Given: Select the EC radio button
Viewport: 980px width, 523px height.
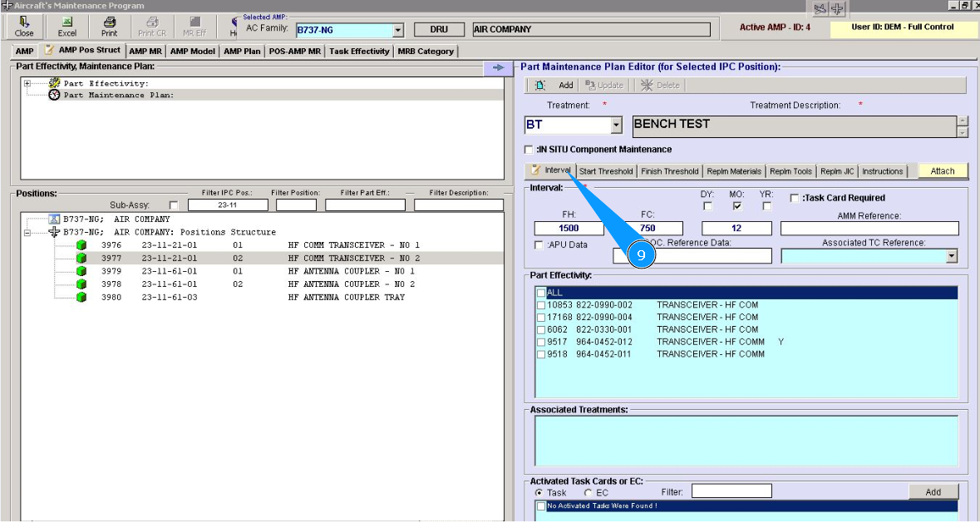Looking at the screenshot, I should (588, 493).
